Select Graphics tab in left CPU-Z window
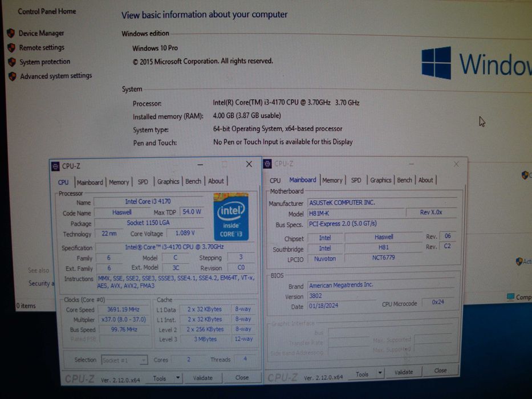 pos(168,181)
